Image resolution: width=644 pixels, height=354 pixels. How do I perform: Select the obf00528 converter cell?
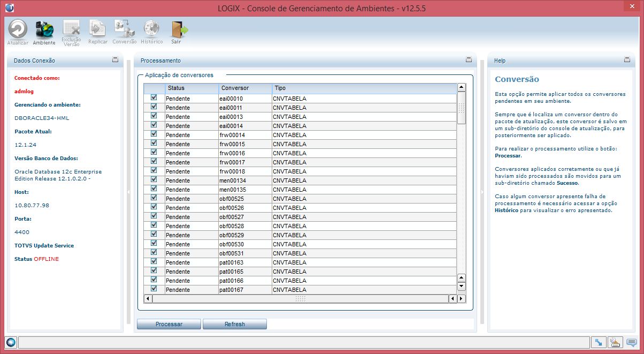(245, 226)
